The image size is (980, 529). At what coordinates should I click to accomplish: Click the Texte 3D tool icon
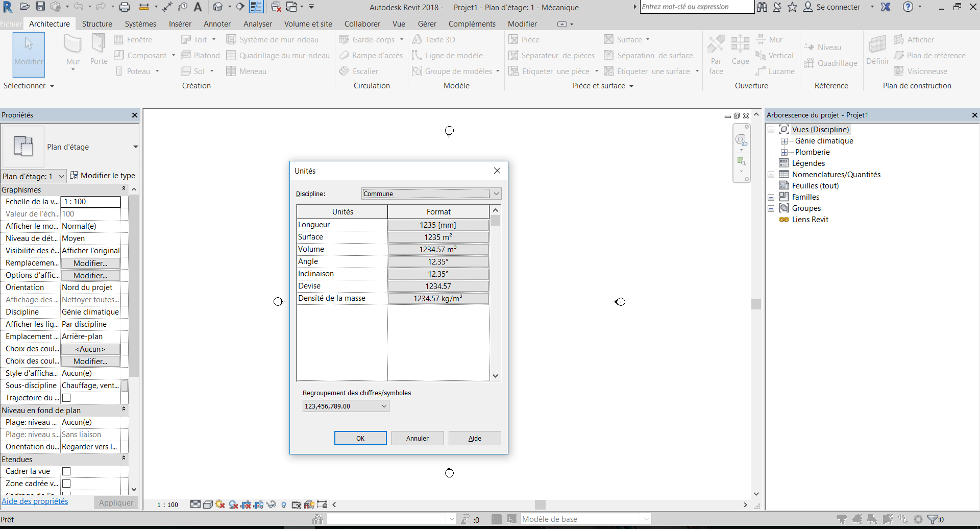click(x=417, y=39)
